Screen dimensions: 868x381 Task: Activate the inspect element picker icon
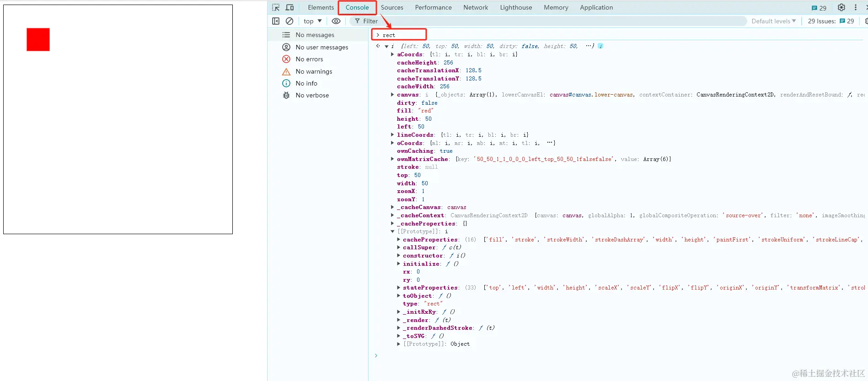(276, 7)
